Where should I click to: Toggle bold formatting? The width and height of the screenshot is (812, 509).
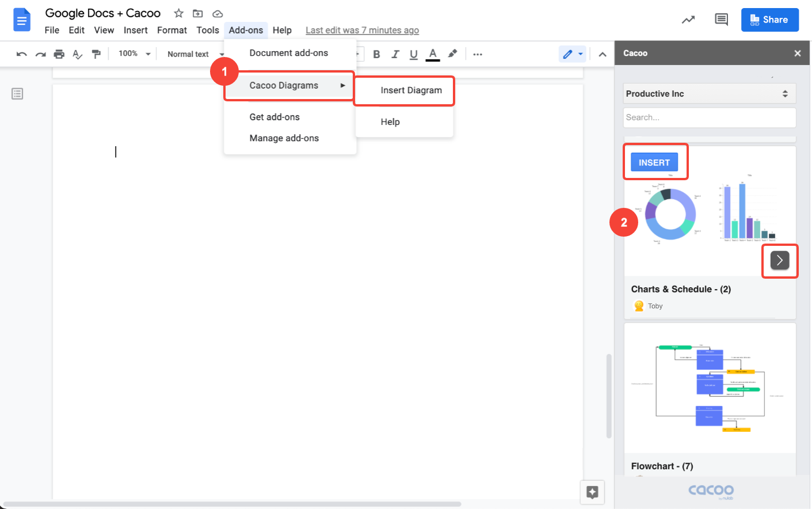coord(376,54)
